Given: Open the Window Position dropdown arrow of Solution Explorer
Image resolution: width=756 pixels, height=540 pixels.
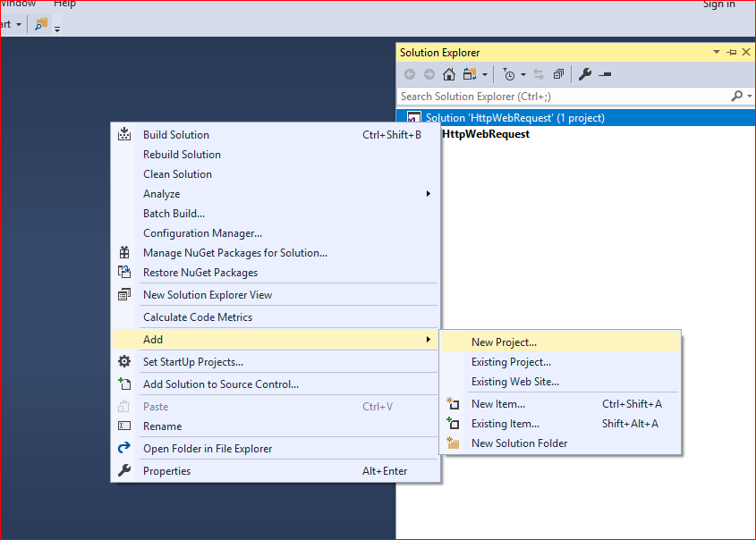Looking at the screenshot, I should coord(717,52).
